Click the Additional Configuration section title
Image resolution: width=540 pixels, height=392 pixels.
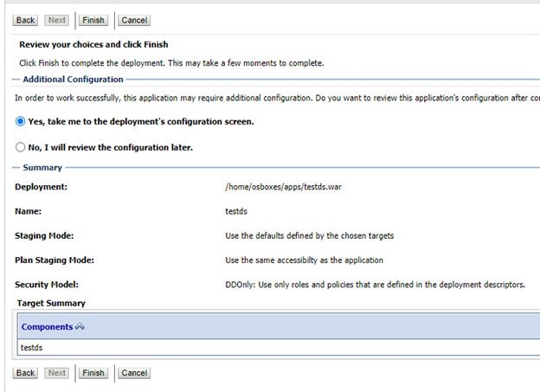pos(73,80)
